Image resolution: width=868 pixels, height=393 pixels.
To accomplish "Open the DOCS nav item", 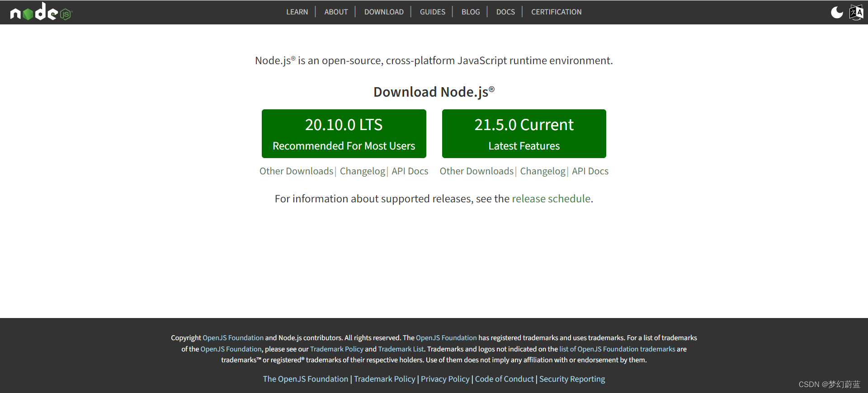I will [505, 12].
